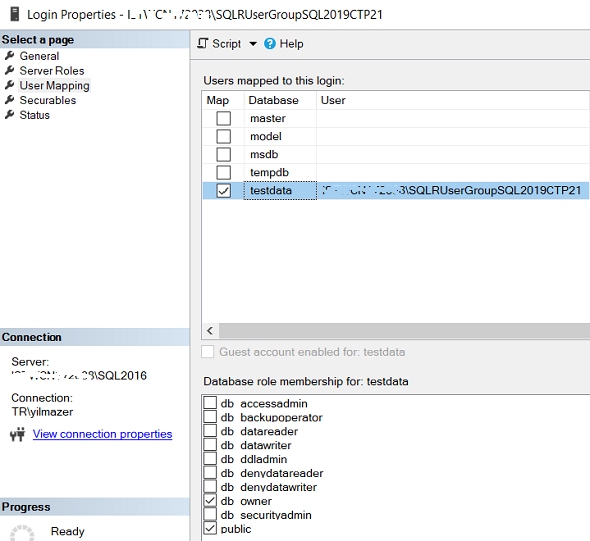Uncheck the db_owner role
Screen dimensions: 590x541
pyautogui.click(x=210, y=500)
